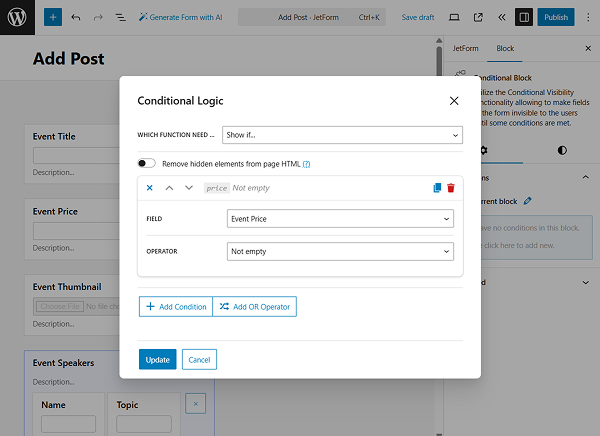
Task: Click the pencil edit icon beside current block
Action: (x=528, y=201)
